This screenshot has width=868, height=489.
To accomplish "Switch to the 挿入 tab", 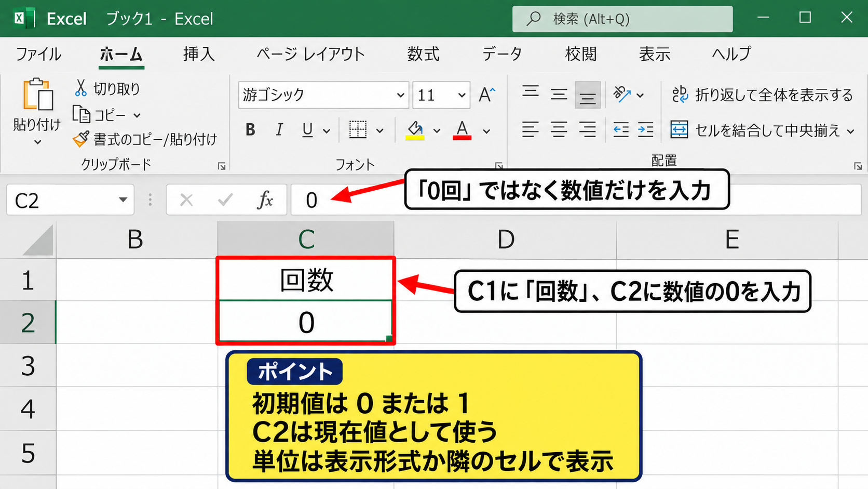I will [x=199, y=54].
